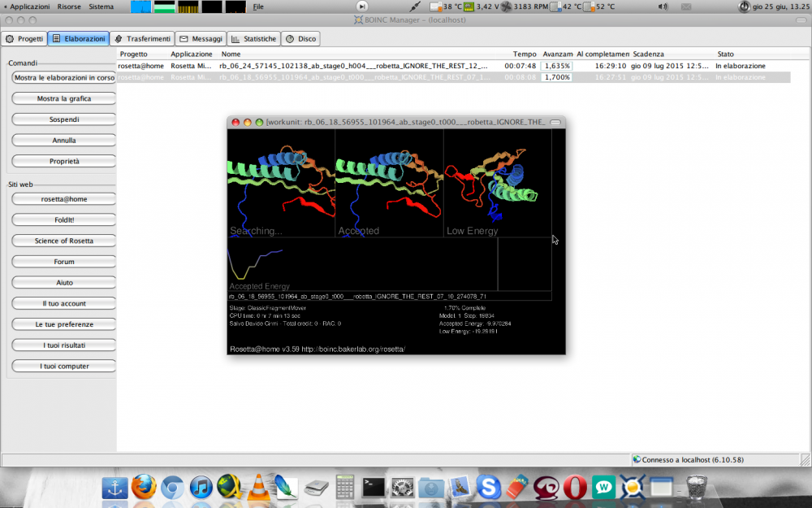This screenshot has height=508, width=812.
Task: Click the volume speaker icon in the top panel
Action: [x=663, y=7]
